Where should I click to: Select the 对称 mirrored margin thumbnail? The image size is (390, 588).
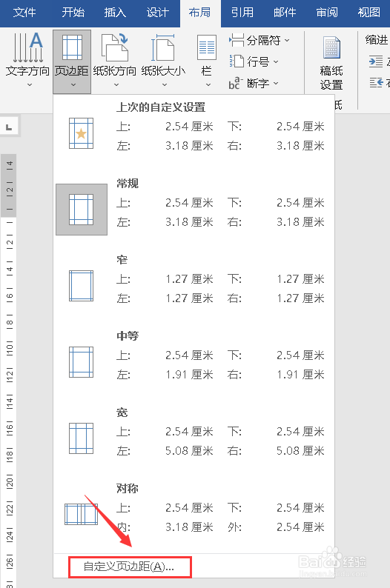pyautogui.click(x=81, y=514)
